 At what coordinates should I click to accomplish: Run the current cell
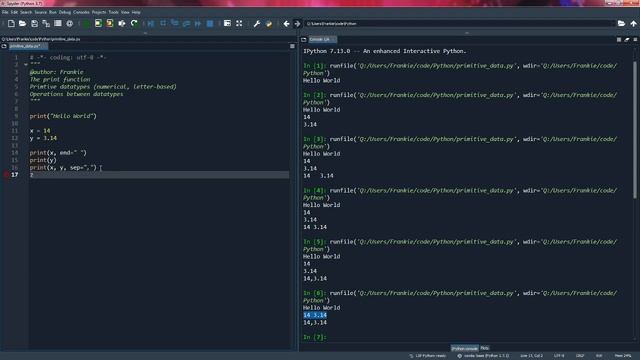click(x=98, y=24)
